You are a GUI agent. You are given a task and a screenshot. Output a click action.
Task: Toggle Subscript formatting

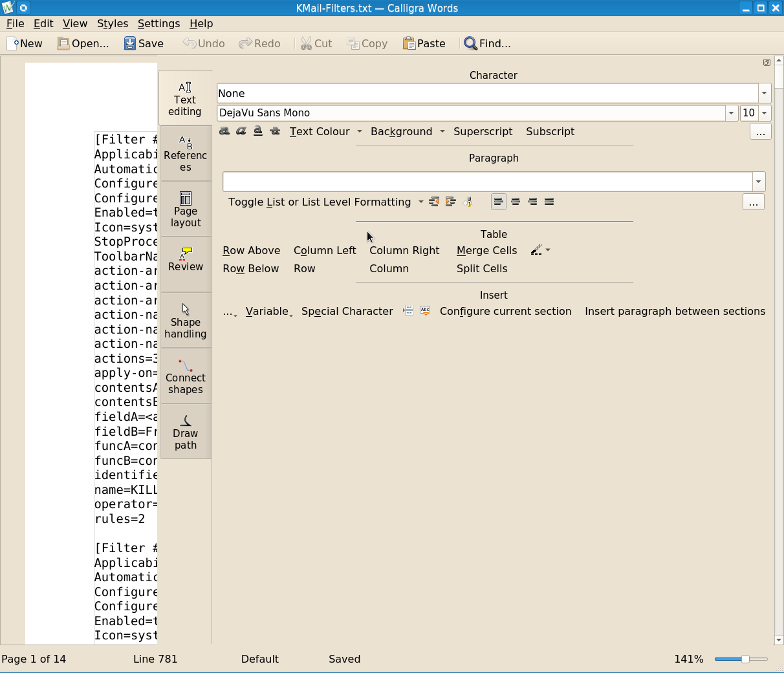(x=550, y=131)
